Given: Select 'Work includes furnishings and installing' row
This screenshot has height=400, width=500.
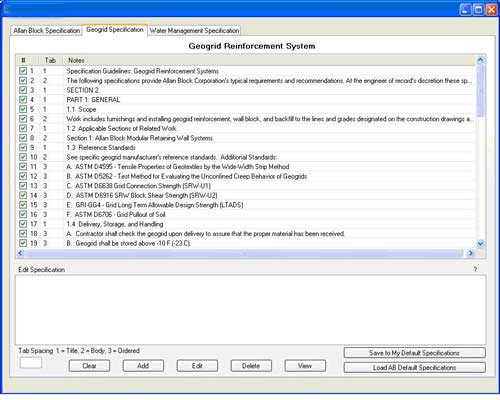Looking at the screenshot, I should click(269, 119).
